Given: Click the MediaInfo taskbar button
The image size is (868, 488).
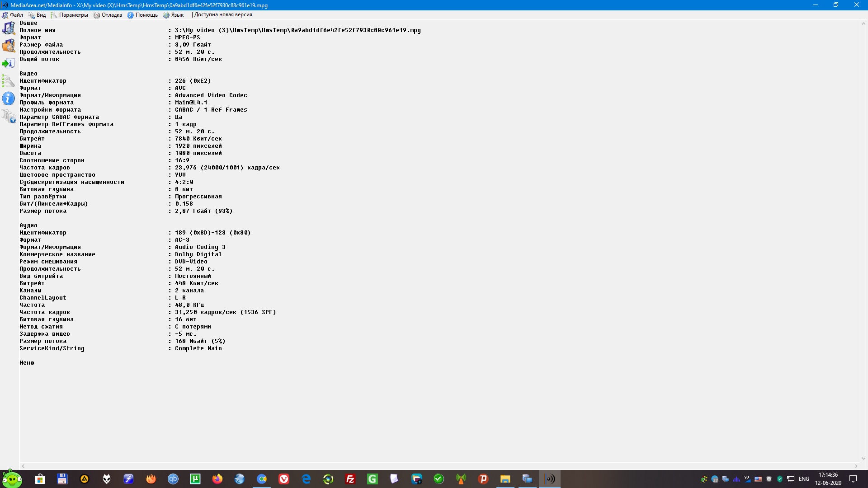Looking at the screenshot, I should click(550, 479).
